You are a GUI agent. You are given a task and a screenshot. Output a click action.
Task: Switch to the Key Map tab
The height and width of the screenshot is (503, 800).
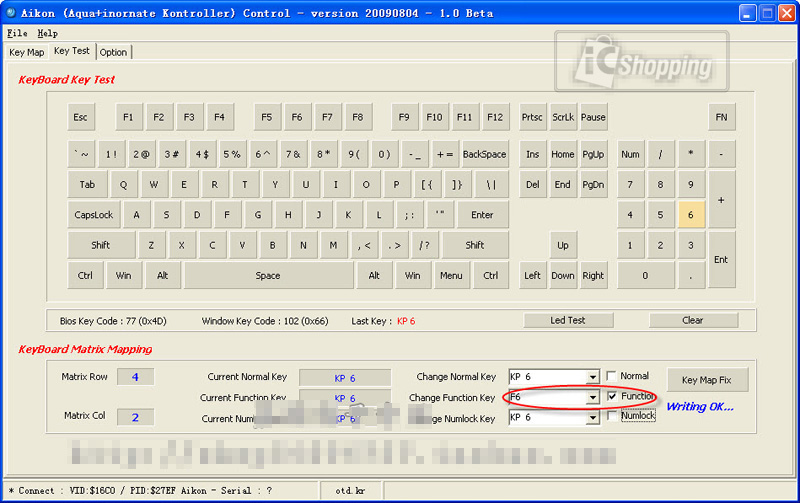click(x=26, y=52)
